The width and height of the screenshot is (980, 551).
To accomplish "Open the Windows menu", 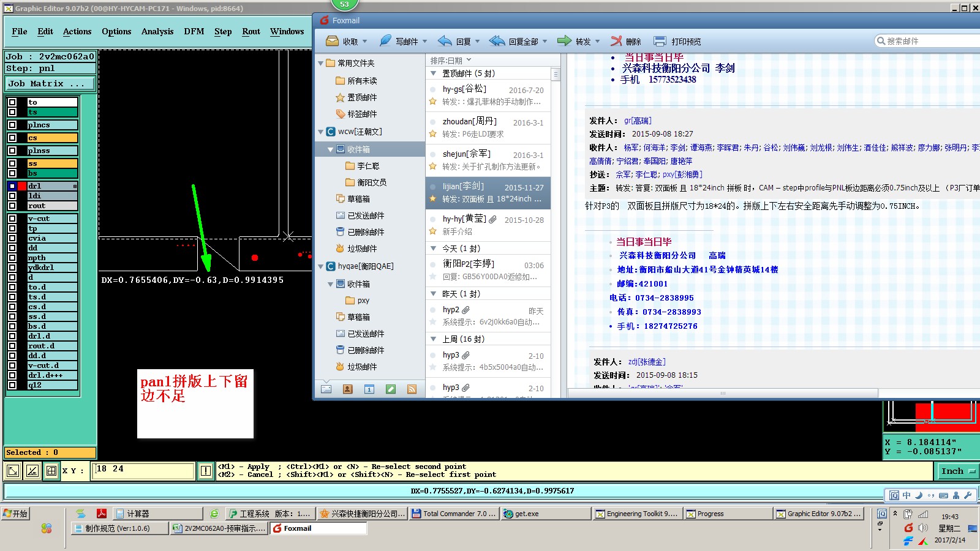I will [287, 31].
